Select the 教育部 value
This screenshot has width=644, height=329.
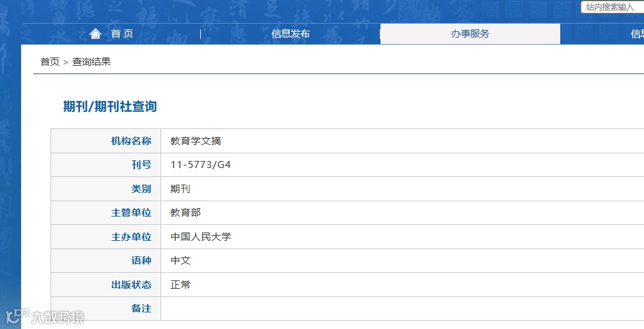pos(185,213)
